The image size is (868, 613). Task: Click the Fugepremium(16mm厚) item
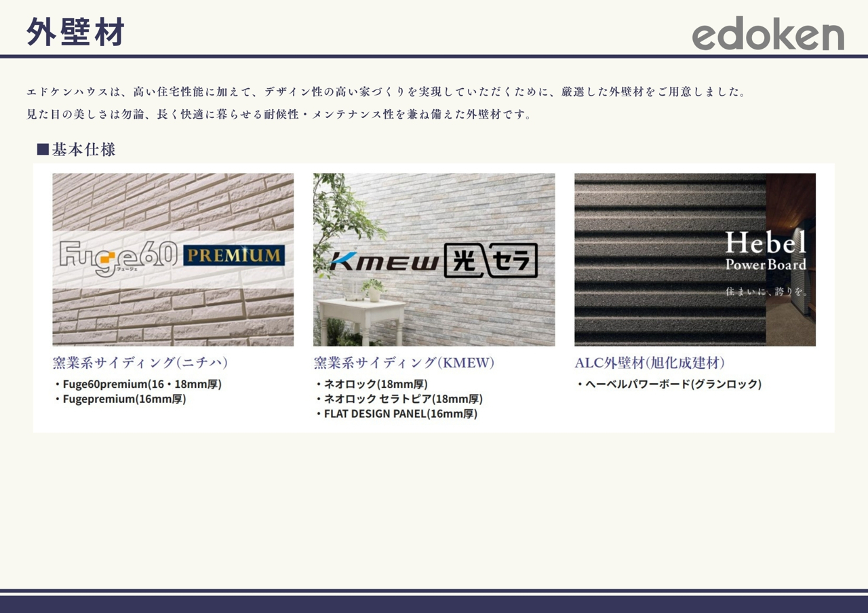tap(123, 399)
